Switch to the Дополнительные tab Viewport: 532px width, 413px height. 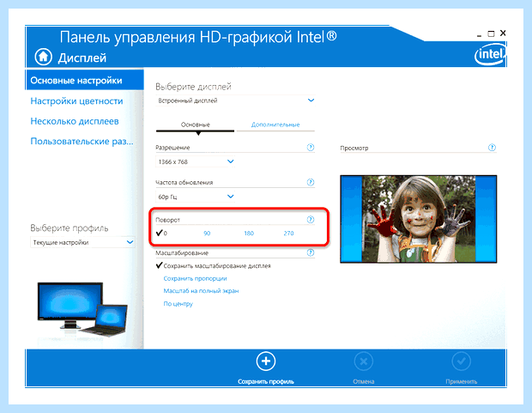[275, 125]
